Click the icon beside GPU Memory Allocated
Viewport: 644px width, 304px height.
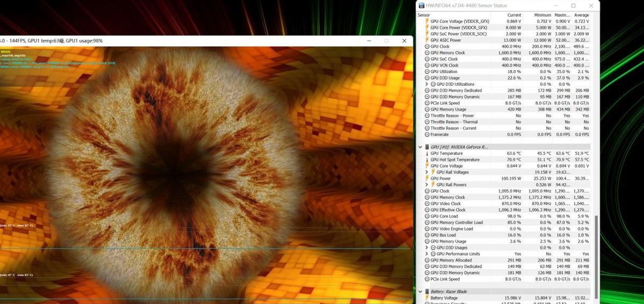point(427,260)
